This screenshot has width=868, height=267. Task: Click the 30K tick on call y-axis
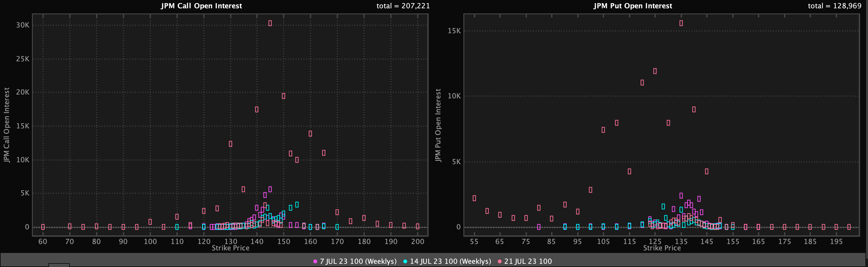tap(23, 25)
